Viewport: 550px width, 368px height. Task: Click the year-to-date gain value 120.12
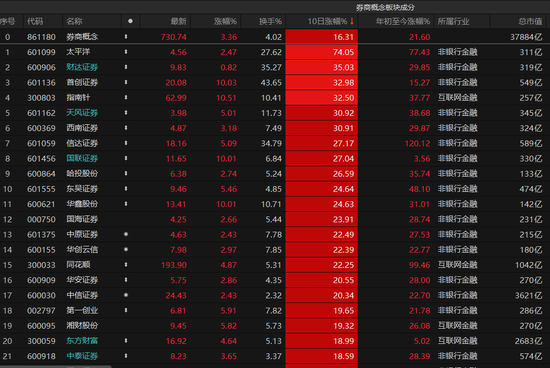tap(417, 143)
